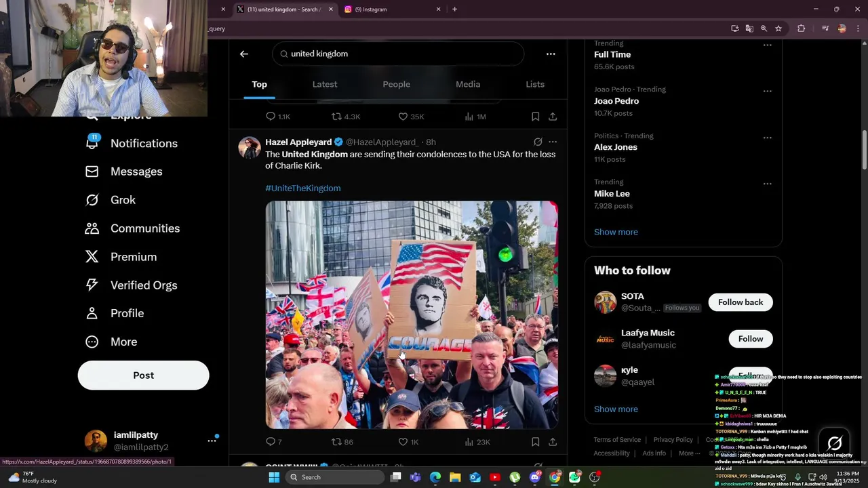Open Messages in the sidebar
Image resolution: width=868 pixels, height=488 pixels.
tap(124, 172)
